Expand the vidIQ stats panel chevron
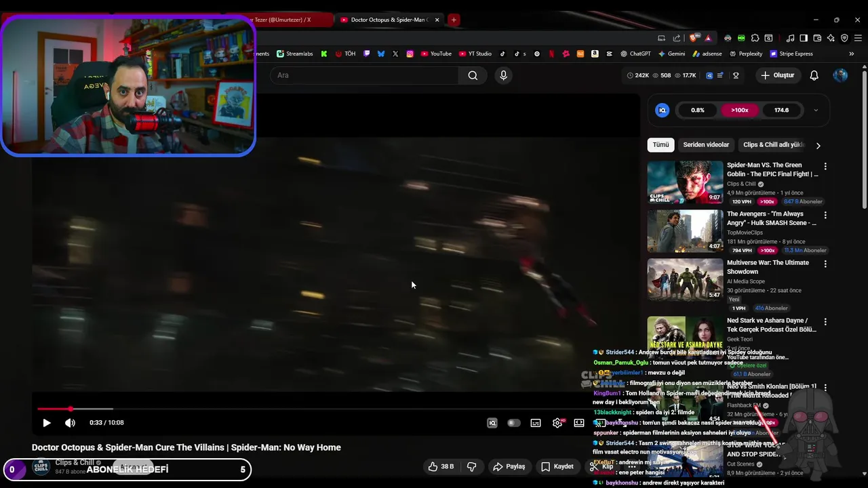This screenshot has height=488, width=868. (x=816, y=110)
